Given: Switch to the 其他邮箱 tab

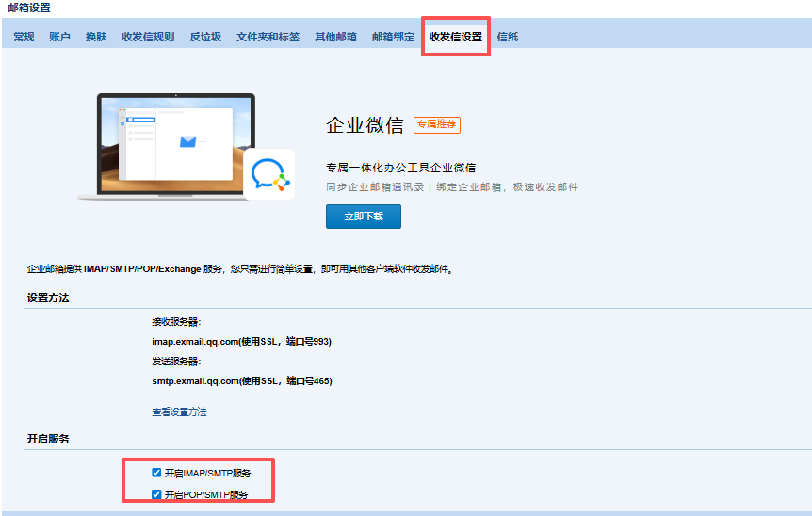Looking at the screenshot, I should tap(335, 37).
